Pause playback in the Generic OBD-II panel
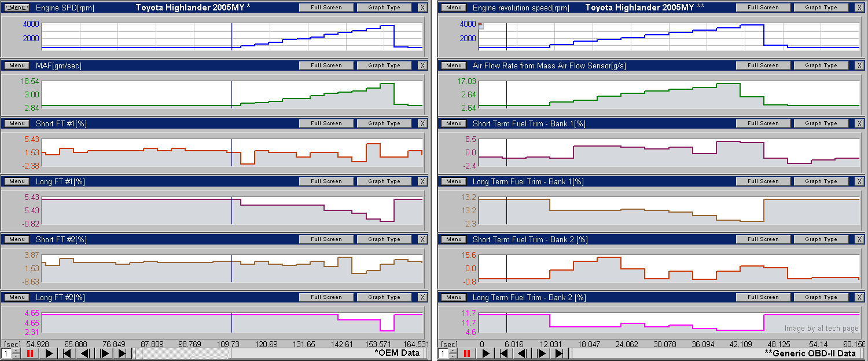 (x=468, y=353)
